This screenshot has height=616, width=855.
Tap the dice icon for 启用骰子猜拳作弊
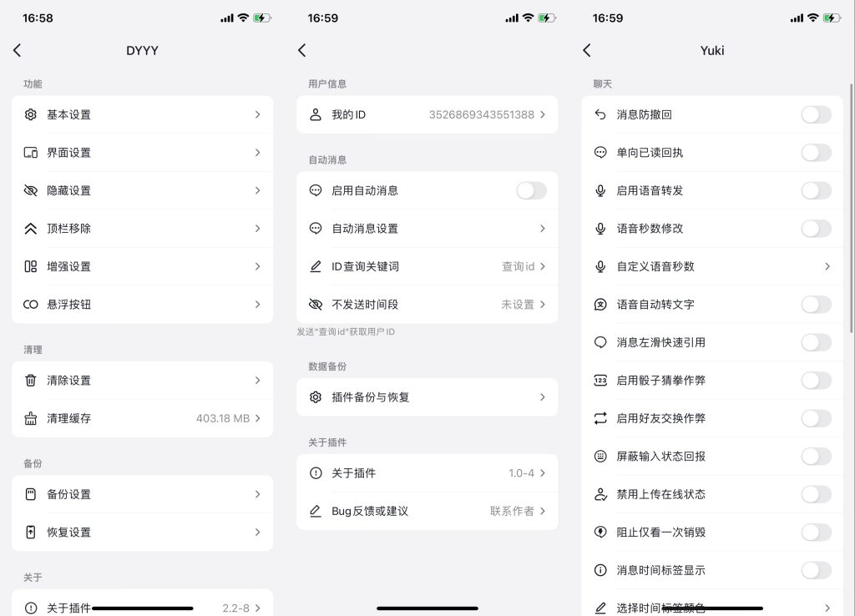[x=600, y=380]
